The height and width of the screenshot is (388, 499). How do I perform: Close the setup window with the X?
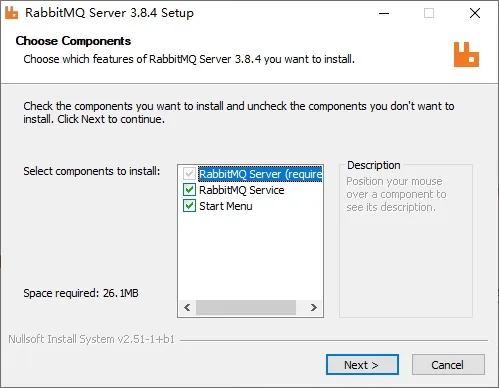click(475, 13)
